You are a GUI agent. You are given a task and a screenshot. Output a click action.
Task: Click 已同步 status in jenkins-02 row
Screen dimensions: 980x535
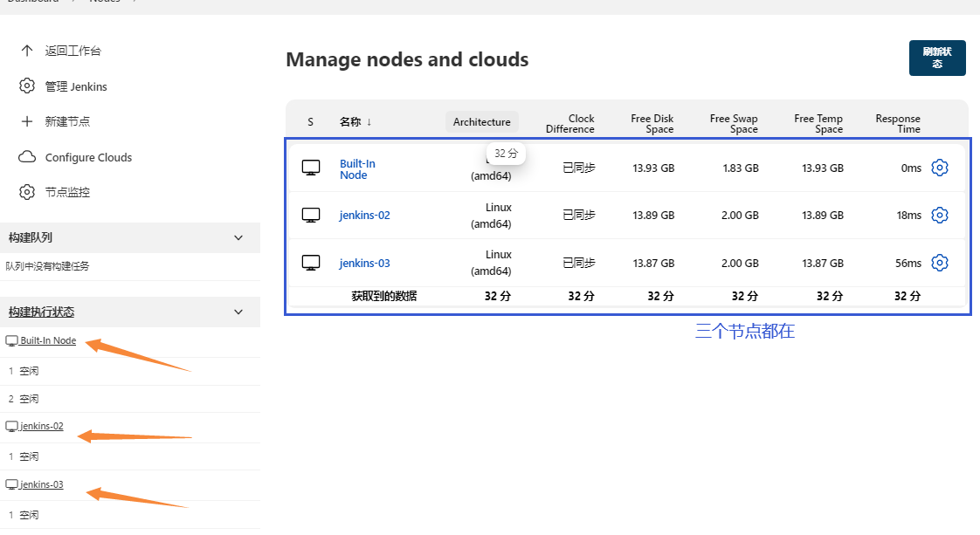click(579, 215)
